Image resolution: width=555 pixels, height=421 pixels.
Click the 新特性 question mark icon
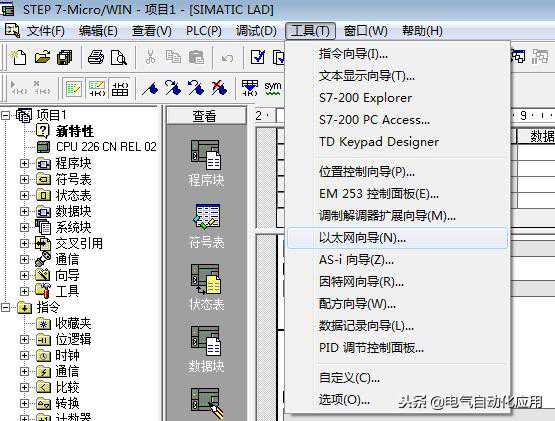(42, 131)
